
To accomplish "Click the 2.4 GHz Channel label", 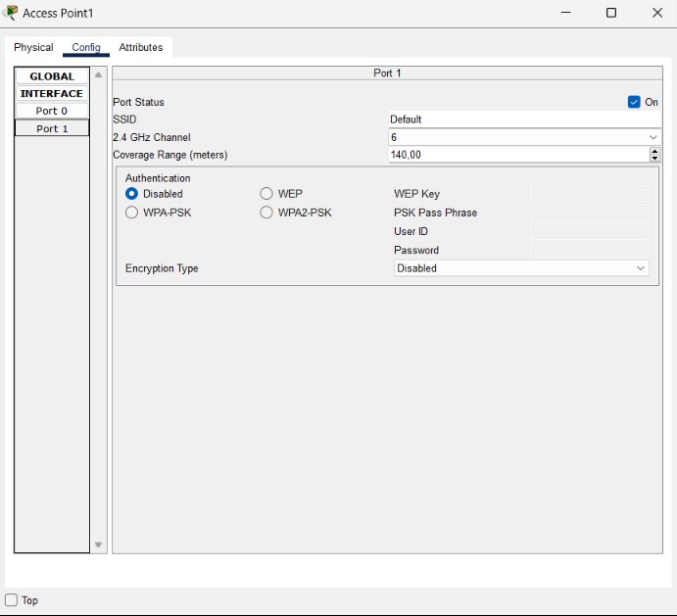I will [152, 137].
